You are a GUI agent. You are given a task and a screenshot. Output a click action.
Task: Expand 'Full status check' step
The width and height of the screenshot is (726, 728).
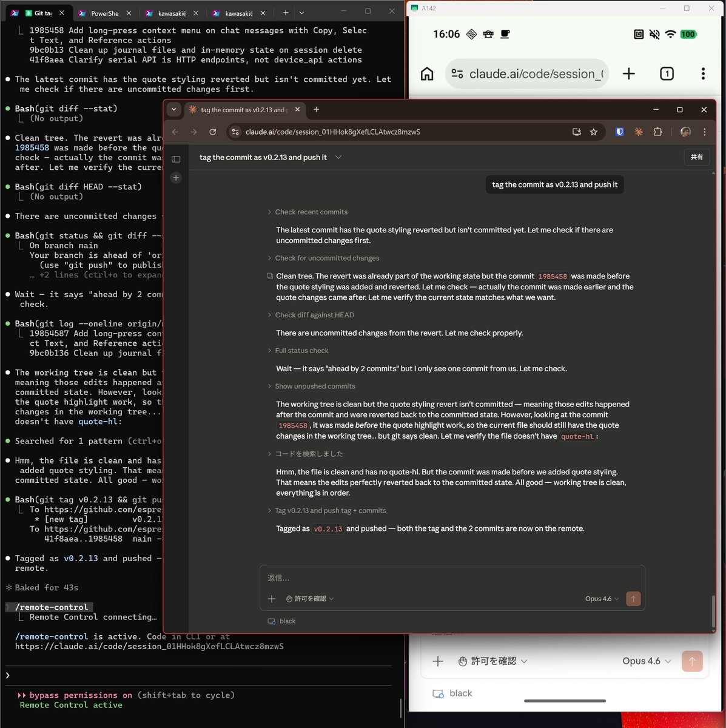point(298,351)
